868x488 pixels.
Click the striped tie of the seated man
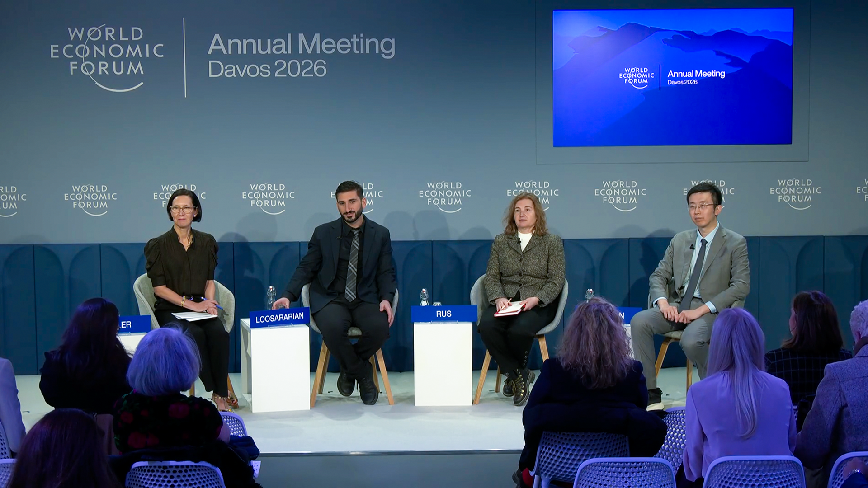tap(352, 267)
